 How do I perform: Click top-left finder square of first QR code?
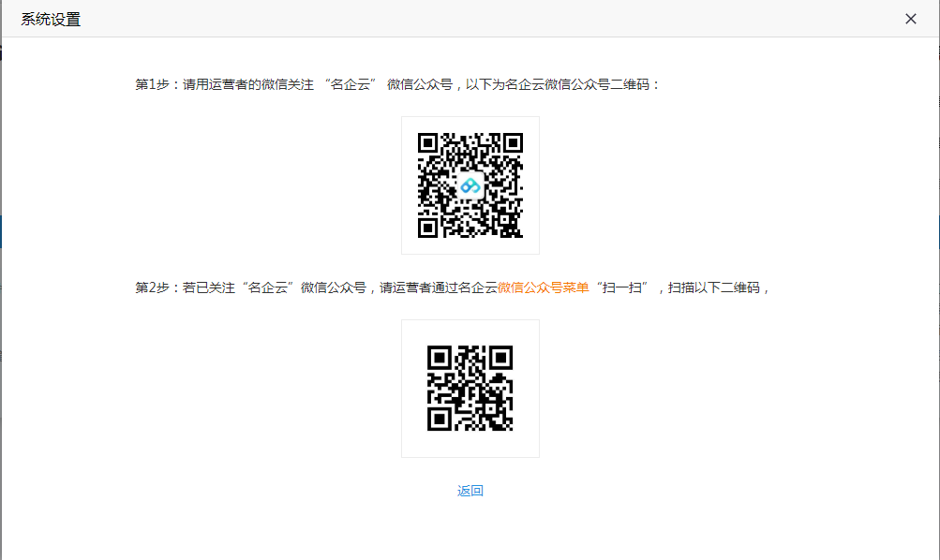click(428, 143)
